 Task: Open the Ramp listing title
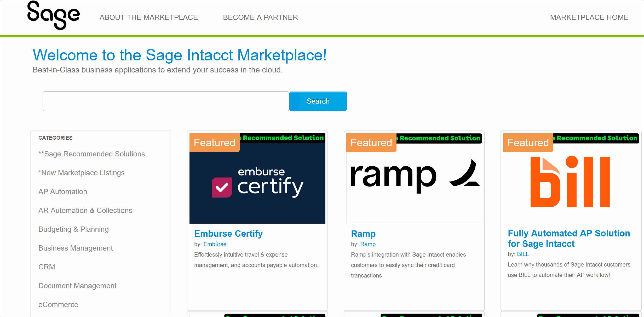[x=363, y=234]
